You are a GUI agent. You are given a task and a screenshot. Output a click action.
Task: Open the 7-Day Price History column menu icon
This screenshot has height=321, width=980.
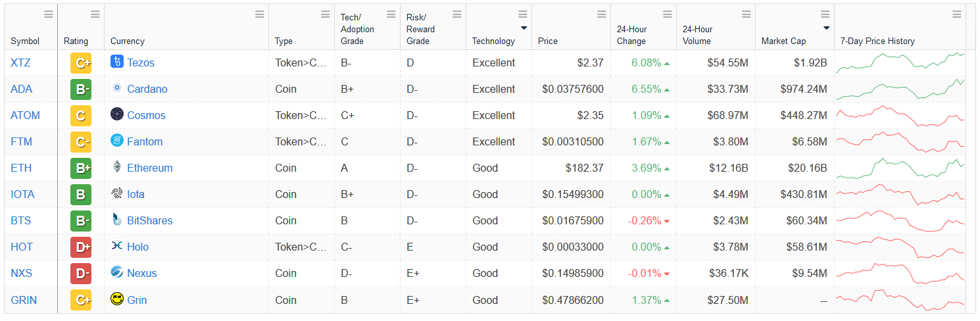click(957, 14)
